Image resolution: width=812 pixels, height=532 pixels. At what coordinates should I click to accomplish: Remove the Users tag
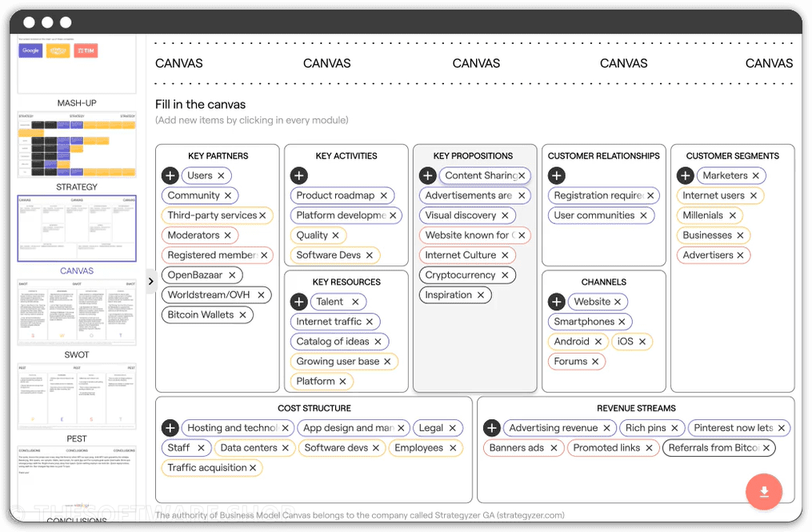(x=221, y=176)
